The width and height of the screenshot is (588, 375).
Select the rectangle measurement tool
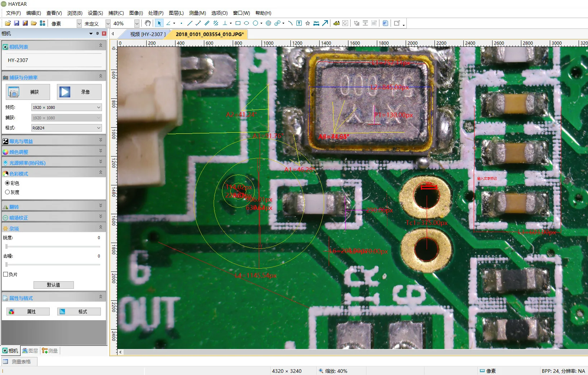point(238,23)
